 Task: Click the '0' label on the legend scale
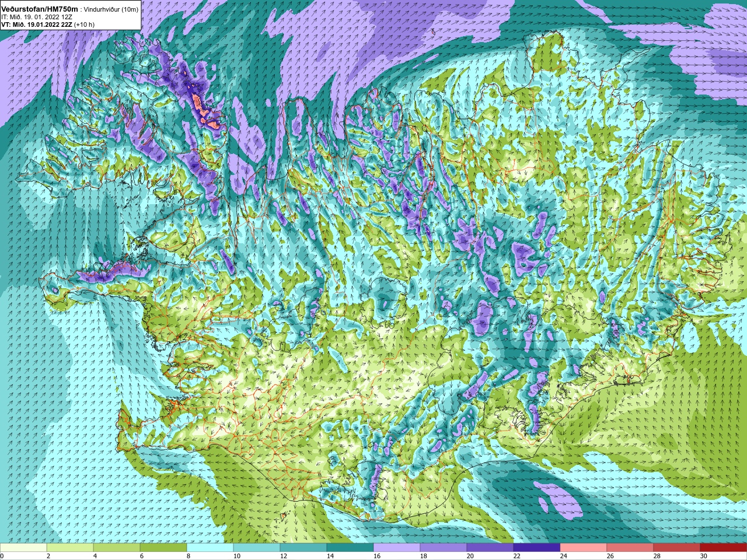2,556
